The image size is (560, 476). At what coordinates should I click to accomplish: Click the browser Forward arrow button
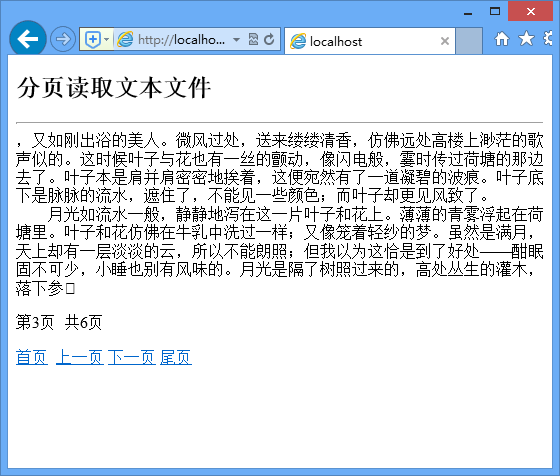(x=63, y=39)
